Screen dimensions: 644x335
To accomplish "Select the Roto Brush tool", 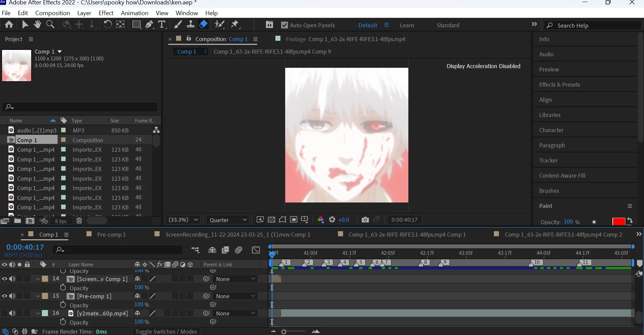I will click(x=220, y=25).
